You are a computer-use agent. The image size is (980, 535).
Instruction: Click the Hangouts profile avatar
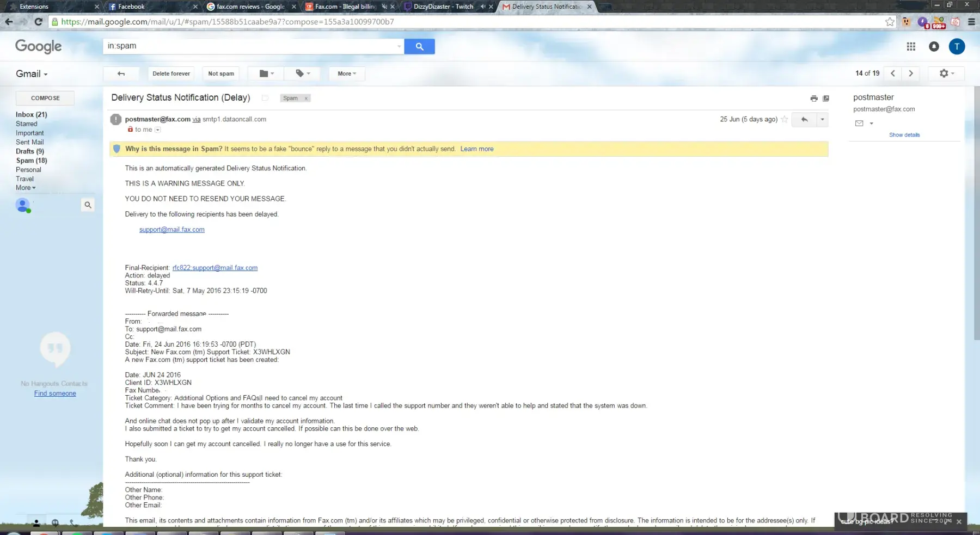click(x=23, y=205)
